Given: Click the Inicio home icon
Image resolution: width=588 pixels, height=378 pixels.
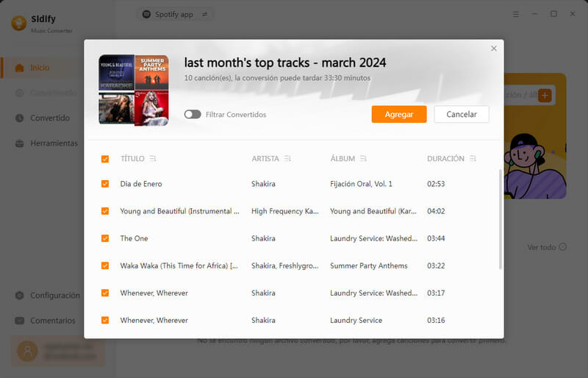Looking at the screenshot, I should 20,68.
